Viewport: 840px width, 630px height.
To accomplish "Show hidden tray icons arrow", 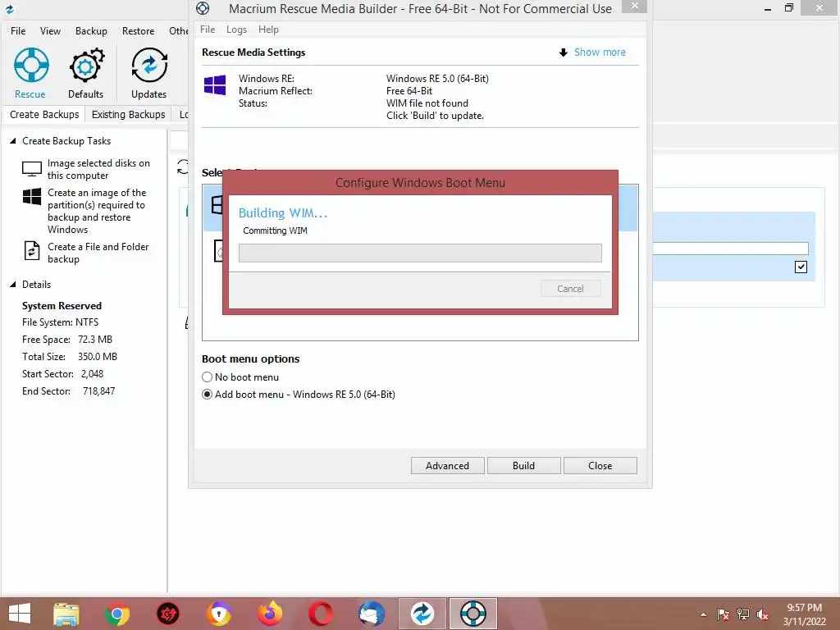I will (703, 615).
